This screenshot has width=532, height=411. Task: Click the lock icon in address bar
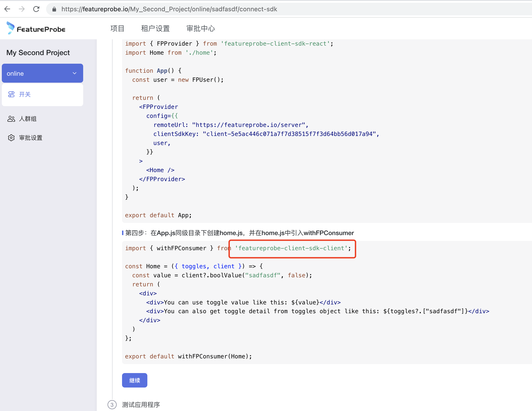pyautogui.click(x=54, y=9)
